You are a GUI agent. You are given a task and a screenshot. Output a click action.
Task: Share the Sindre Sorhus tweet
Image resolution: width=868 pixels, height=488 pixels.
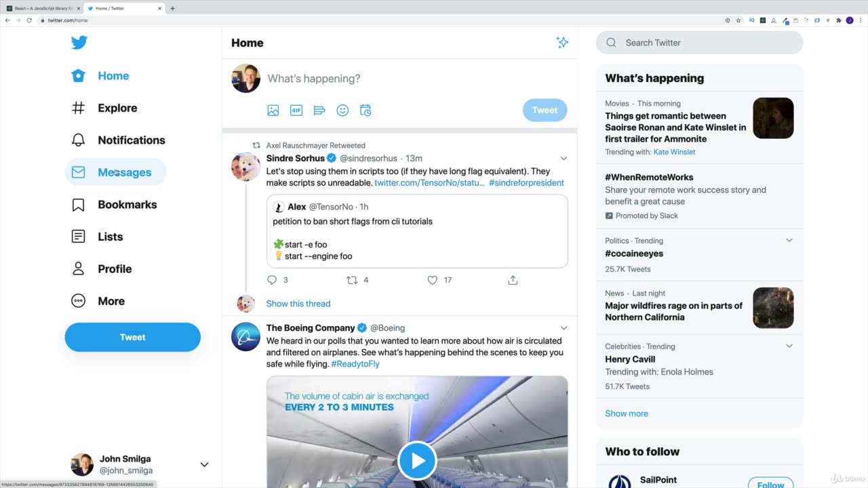513,280
